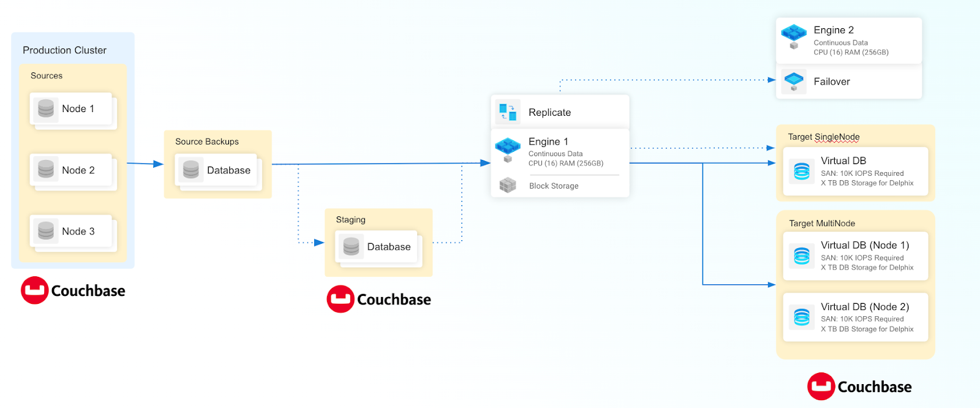
Task: Click the Staging database cylinder icon
Action: coord(351,246)
